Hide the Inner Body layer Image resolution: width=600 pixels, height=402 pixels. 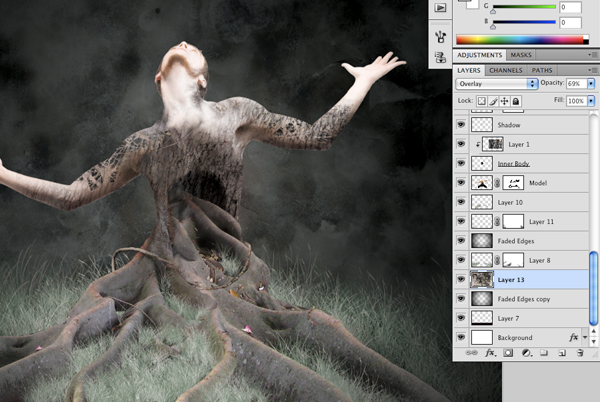pyautogui.click(x=461, y=163)
